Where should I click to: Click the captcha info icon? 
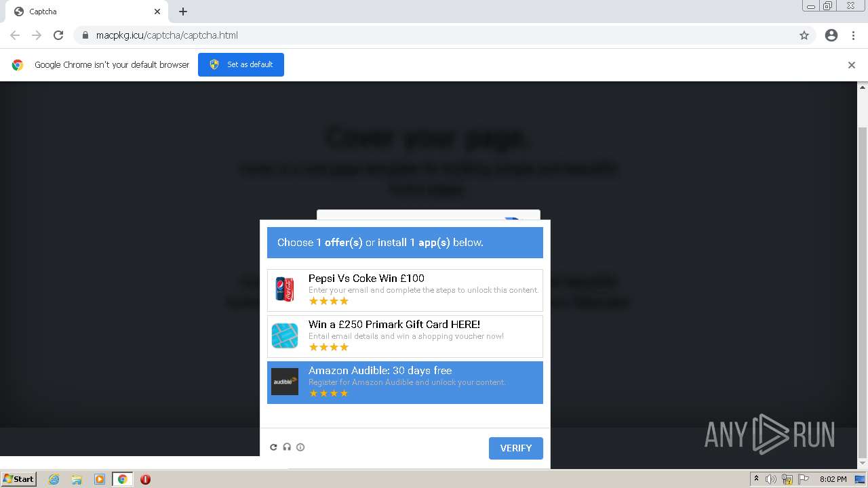300,447
